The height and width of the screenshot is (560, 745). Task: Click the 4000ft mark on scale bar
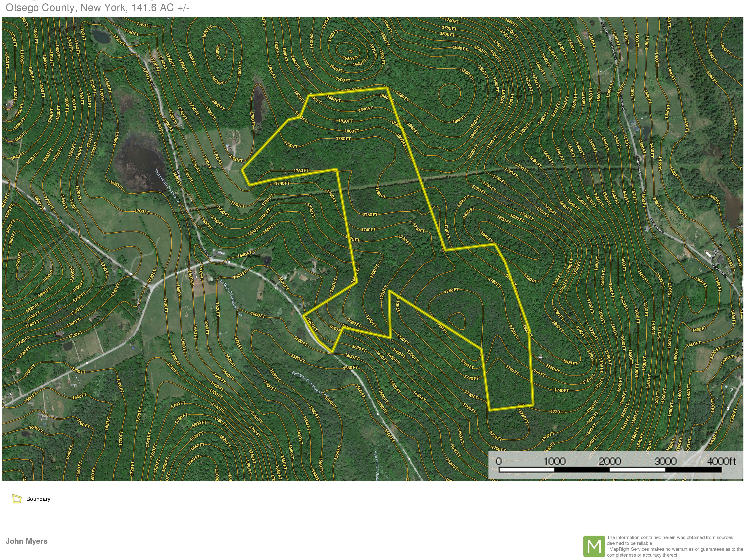pyautogui.click(x=722, y=461)
